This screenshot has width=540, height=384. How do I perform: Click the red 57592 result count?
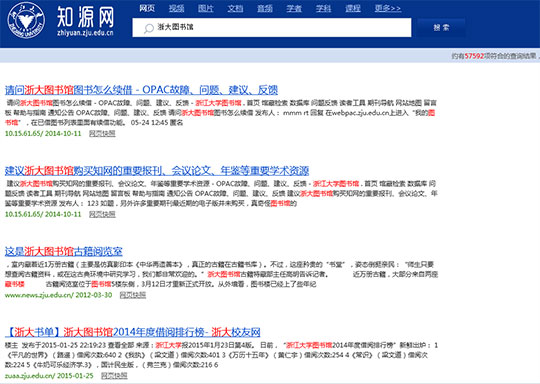(474, 56)
